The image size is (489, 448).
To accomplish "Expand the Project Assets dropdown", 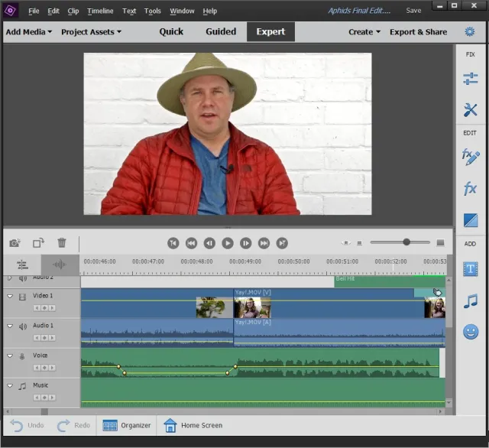I will click(x=92, y=32).
